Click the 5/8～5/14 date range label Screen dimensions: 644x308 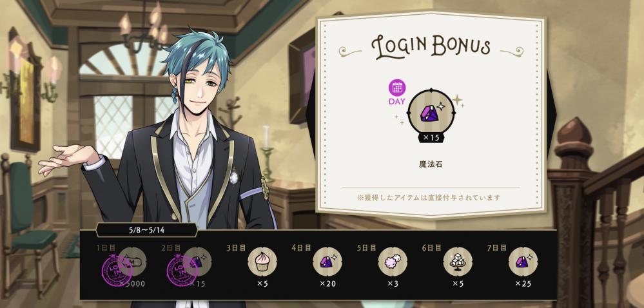click(x=146, y=230)
